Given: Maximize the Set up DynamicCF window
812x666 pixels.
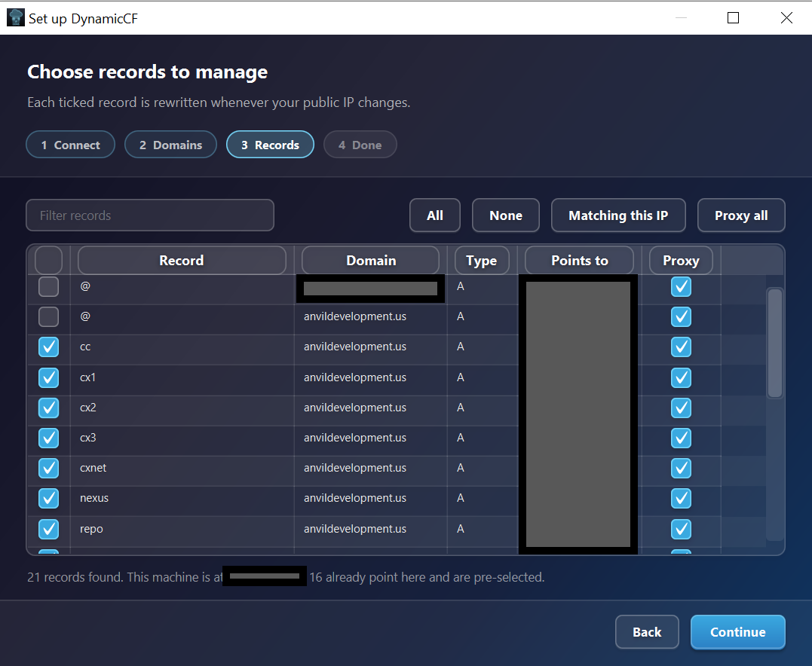Looking at the screenshot, I should pos(733,17).
